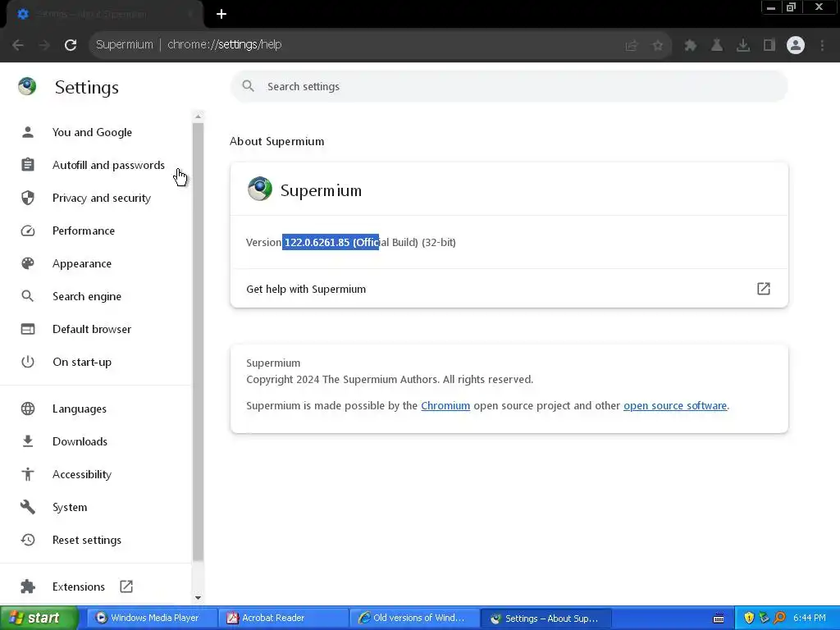
Task: Open the experiments flask icon
Action: click(717, 46)
